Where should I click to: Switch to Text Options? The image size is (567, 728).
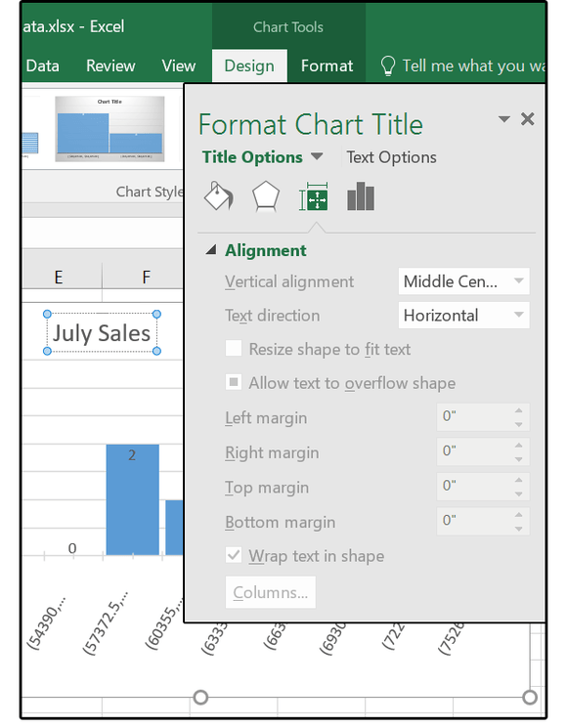[391, 157]
